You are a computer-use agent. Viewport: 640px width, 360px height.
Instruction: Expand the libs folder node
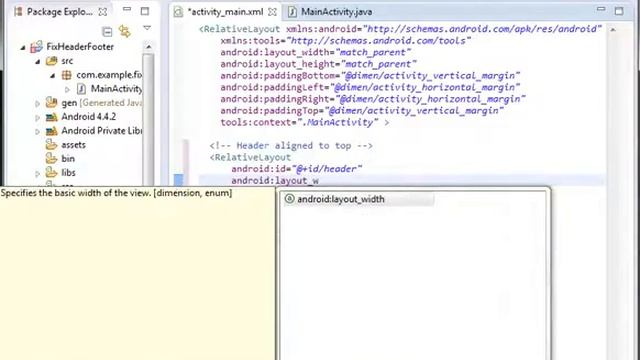[x=38, y=173]
